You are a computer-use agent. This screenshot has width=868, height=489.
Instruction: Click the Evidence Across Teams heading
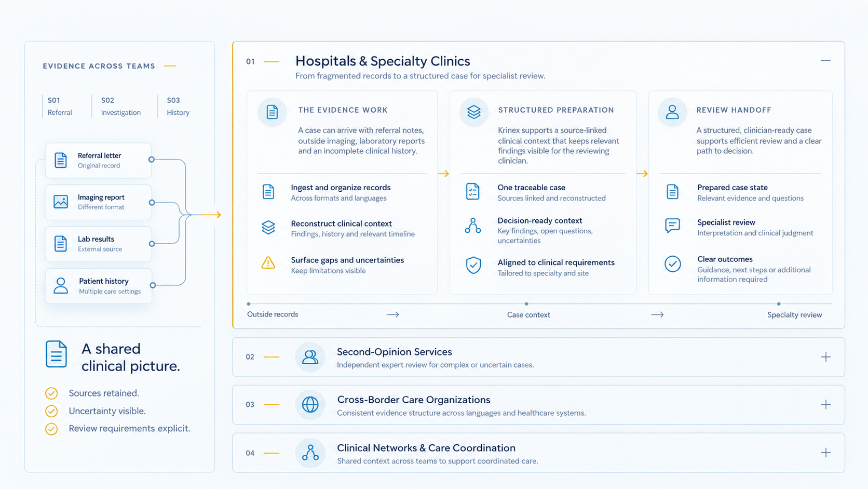(99, 66)
